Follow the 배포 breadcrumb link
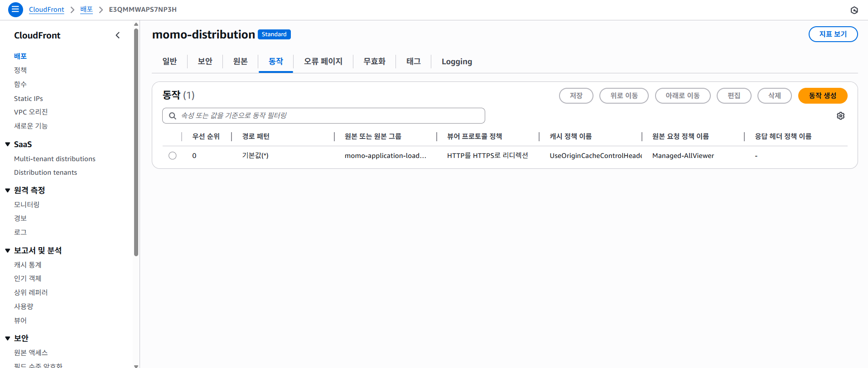This screenshot has width=868, height=368. (87, 10)
